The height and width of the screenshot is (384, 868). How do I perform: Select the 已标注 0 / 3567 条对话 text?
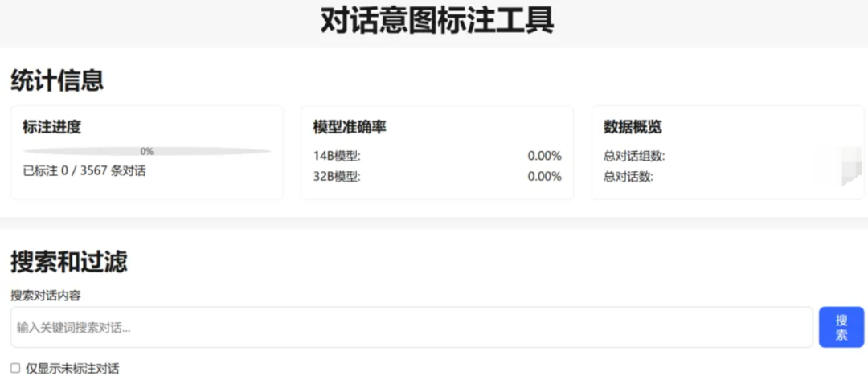coord(84,170)
